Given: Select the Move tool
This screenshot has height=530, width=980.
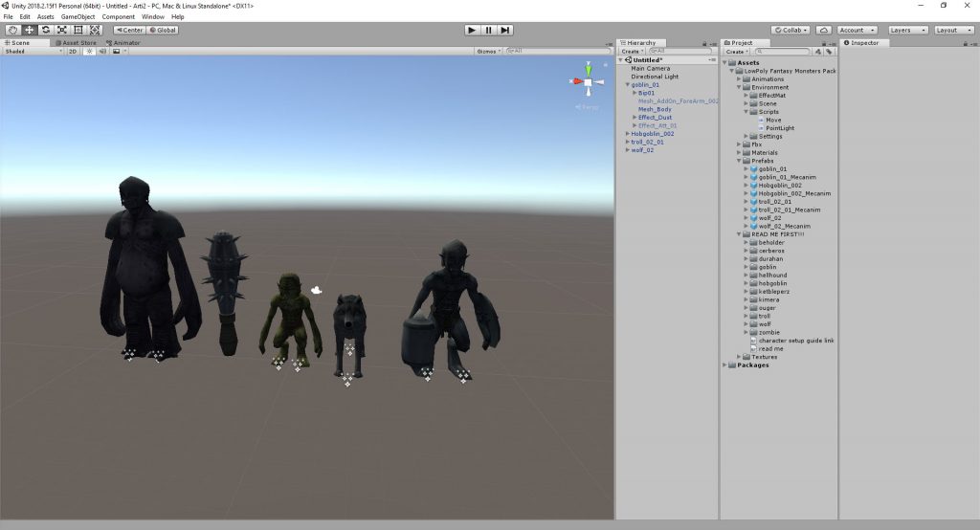Looking at the screenshot, I should 30,30.
